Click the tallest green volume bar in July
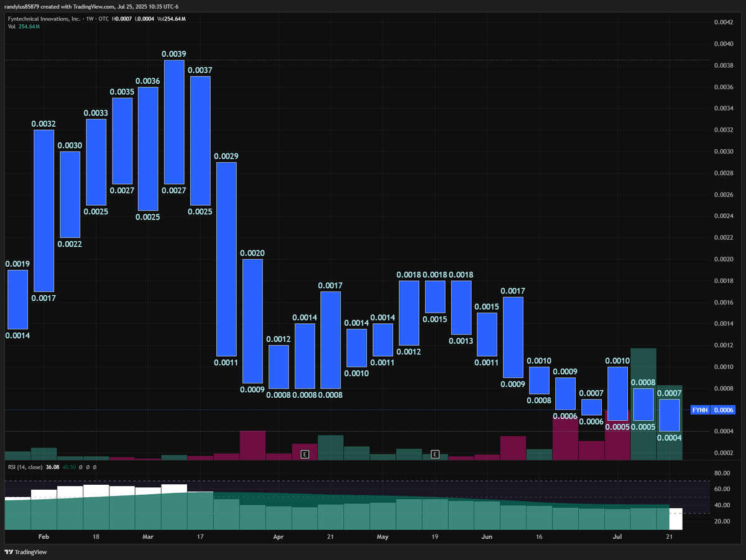746x560 pixels. pyautogui.click(x=643, y=404)
